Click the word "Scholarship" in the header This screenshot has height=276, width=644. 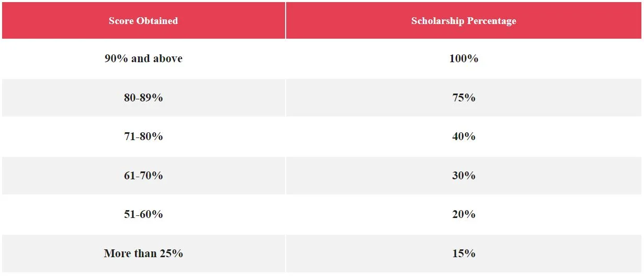pos(437,21)
